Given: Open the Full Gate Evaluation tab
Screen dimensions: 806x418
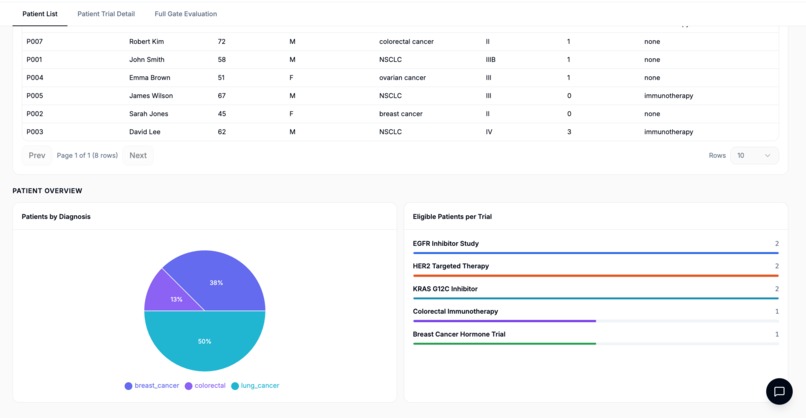Looking at the screenshot, I should coord(186,14).
